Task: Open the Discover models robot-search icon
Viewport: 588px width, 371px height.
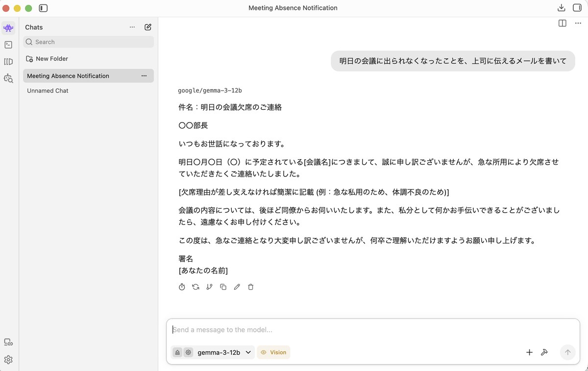Action: click(x=8, y=78)
